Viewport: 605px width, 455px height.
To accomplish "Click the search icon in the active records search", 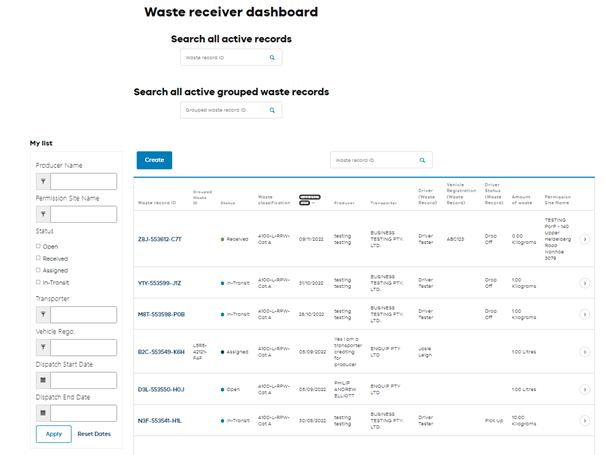I will click(272, 58).
